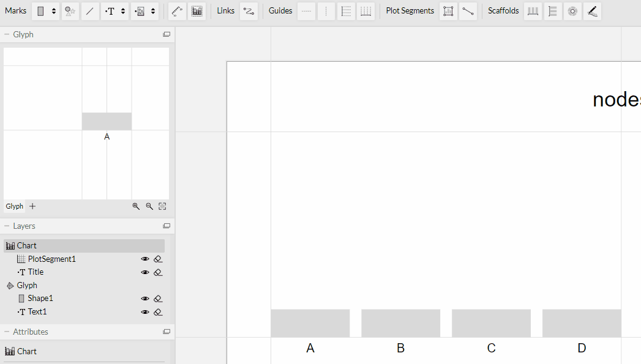Select the Custom Curve scaffold tool
Image resolution: width=641 pixels, height=364 pixels.
click(x=592, y=11)
